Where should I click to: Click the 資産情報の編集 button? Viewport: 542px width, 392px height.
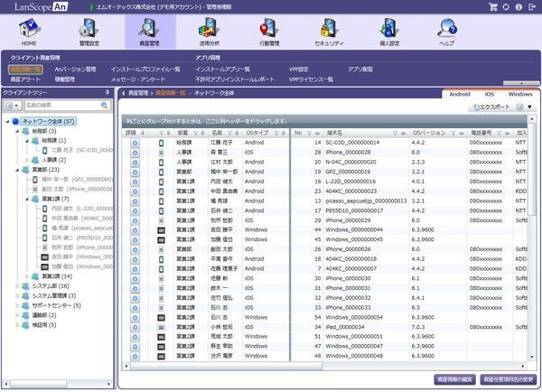454,380
